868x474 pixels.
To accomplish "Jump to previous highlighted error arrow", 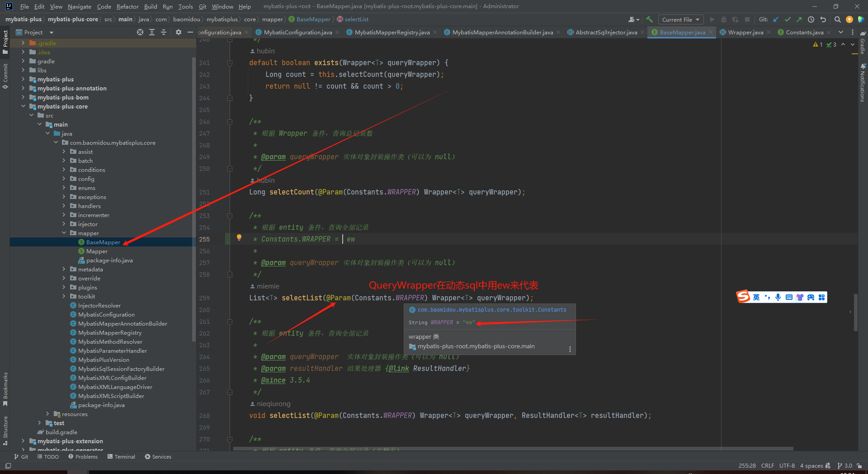I will (x=843, y=44).
